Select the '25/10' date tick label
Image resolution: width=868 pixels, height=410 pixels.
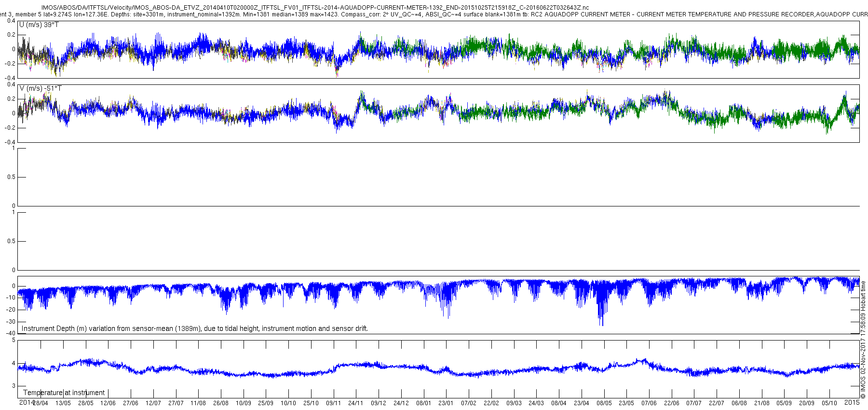[311, 403]
